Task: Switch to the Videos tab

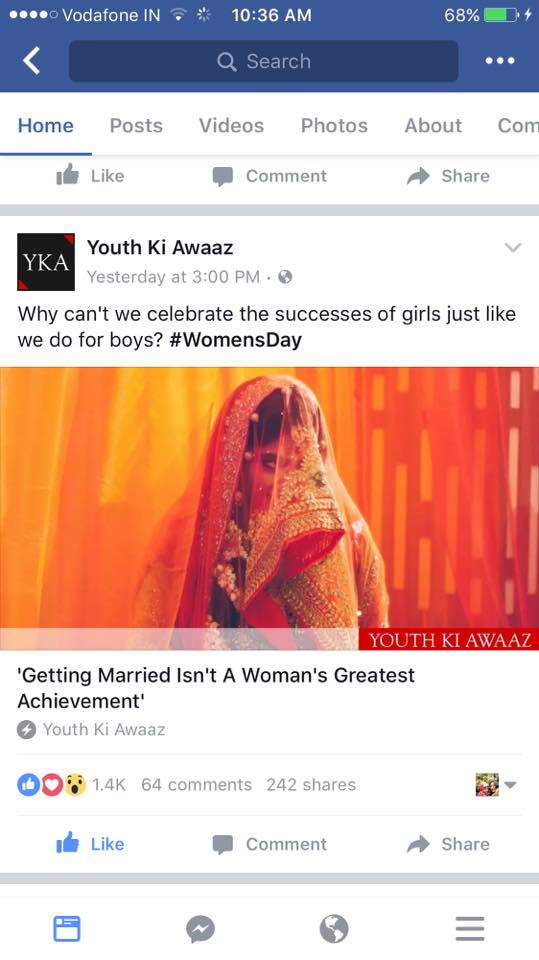Action: coord(231,126)
